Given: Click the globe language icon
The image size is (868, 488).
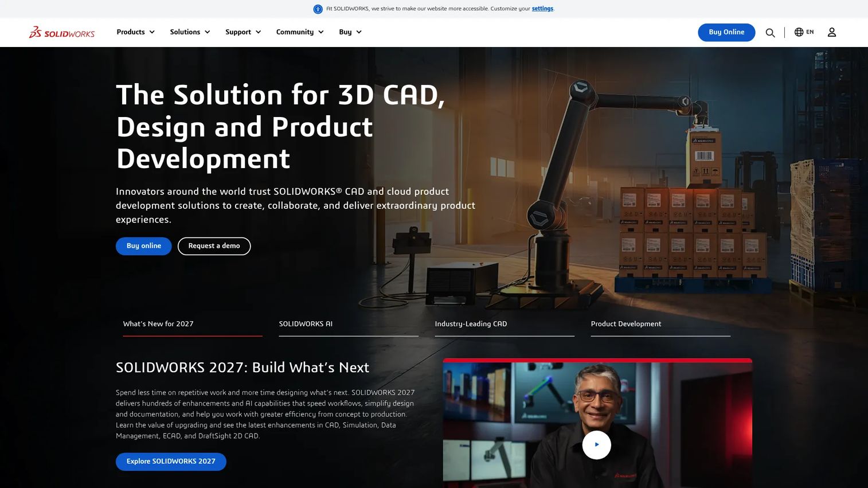Looking at the screenshot, I should [x=799, y=32].
